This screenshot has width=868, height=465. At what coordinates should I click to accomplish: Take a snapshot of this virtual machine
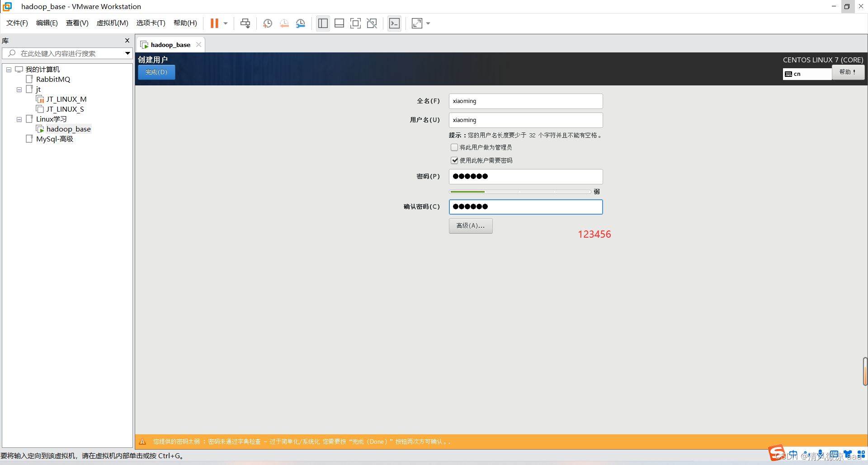pos(268,23)
